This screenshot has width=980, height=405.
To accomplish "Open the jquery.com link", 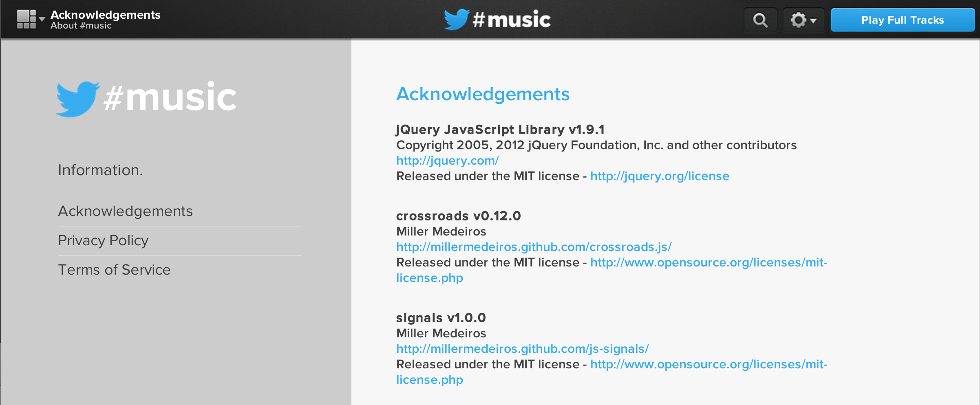I will click(447, 161).
